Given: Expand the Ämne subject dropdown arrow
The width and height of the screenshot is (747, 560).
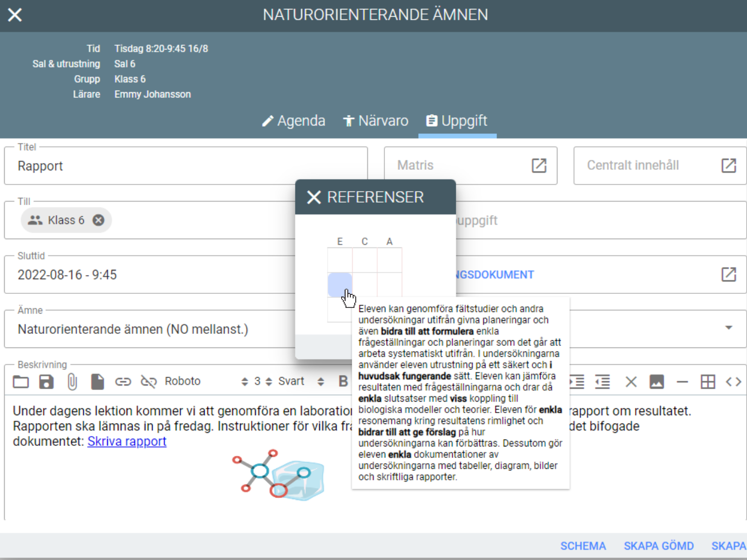Looking at the screenshot, I should pos(728,328).
